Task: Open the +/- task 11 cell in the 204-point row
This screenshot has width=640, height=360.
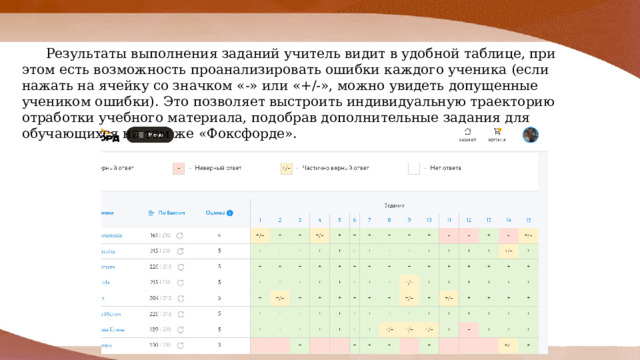Action: pos(449,298)
